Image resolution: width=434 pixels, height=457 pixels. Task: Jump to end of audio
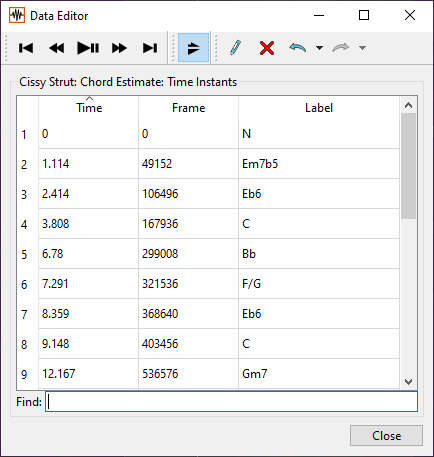tap(150, 48)
